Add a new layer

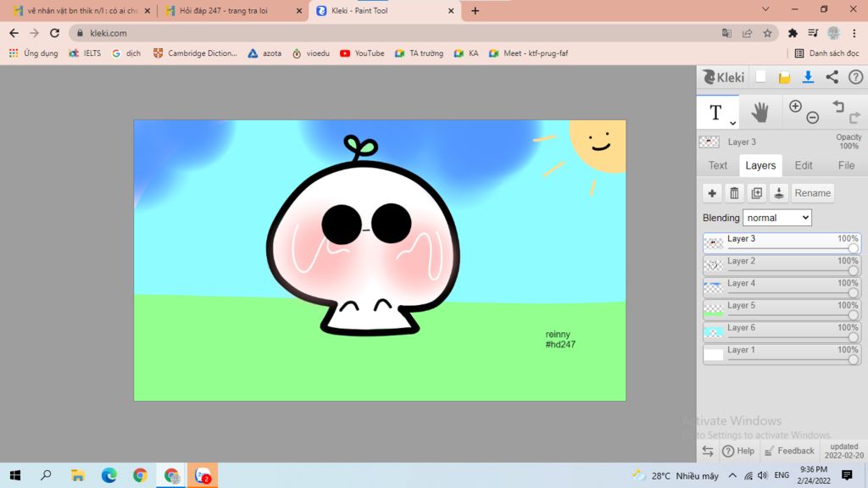[712, 193]
